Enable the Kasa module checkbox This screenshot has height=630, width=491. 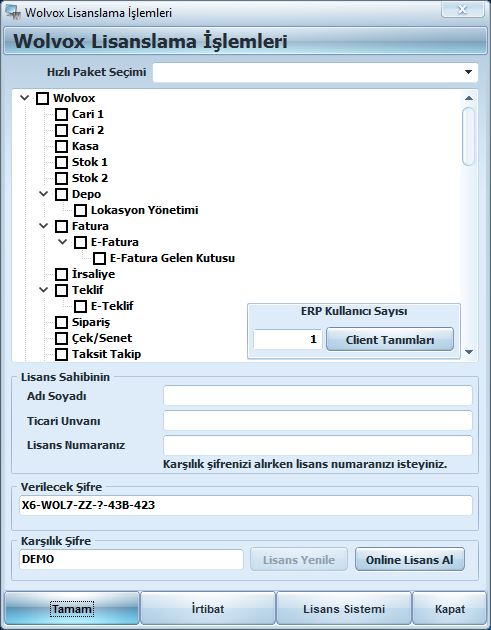tap(61, 146)
